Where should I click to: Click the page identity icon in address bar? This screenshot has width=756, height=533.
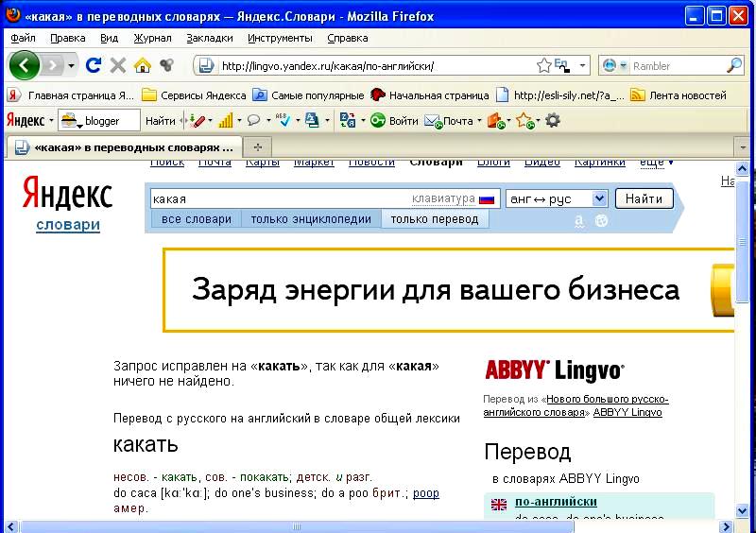tap(206, 65)
